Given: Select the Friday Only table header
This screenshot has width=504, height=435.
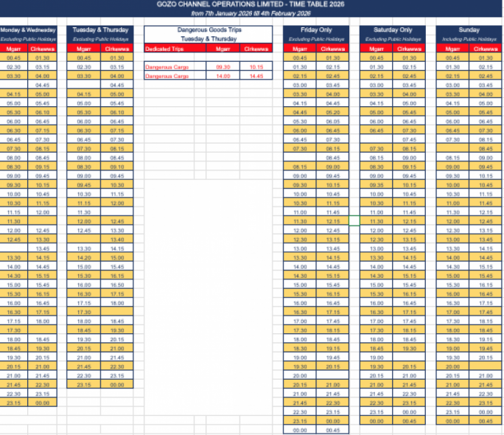Looking at the screenshot, I should (316, 29).
